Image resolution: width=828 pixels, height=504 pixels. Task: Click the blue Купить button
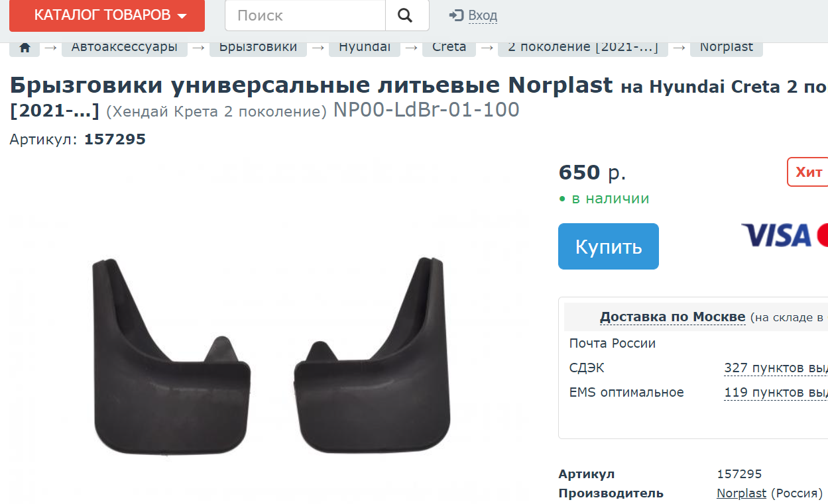(x=609, y=246)
